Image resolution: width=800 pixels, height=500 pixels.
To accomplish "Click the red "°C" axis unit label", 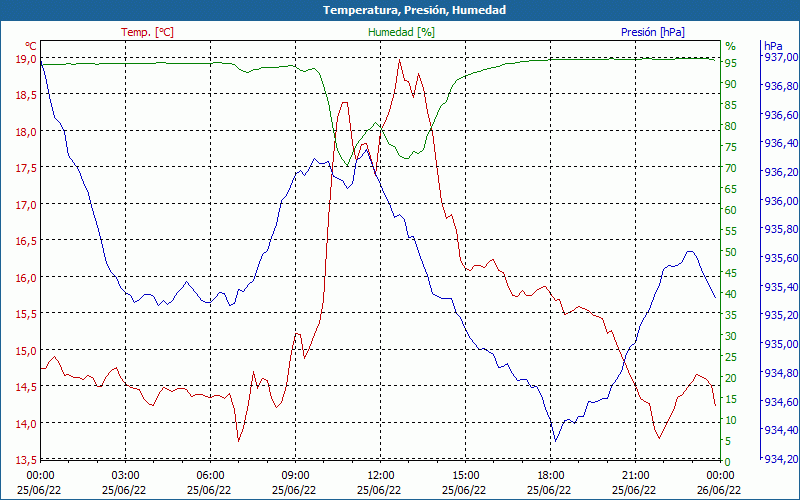I will point(31,46).
